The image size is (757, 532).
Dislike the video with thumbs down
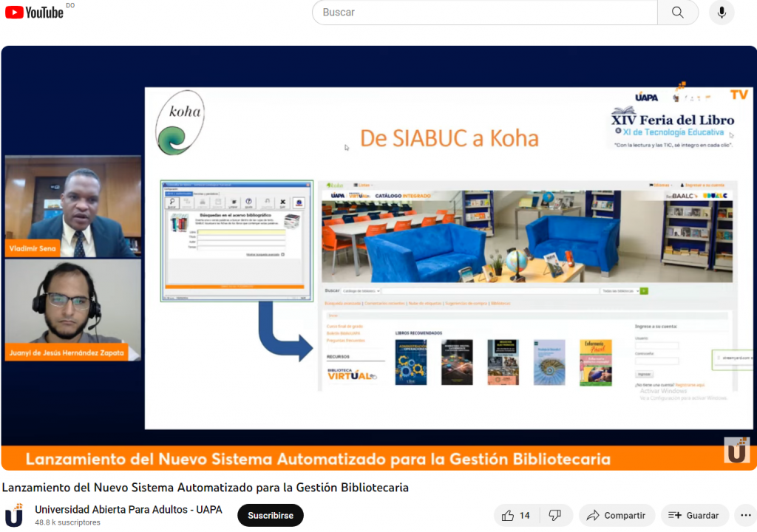point(555,515)
